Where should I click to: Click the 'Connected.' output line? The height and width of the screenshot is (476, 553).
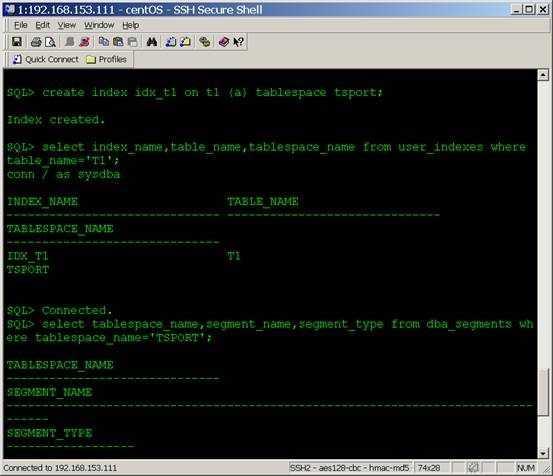point(77,310)
